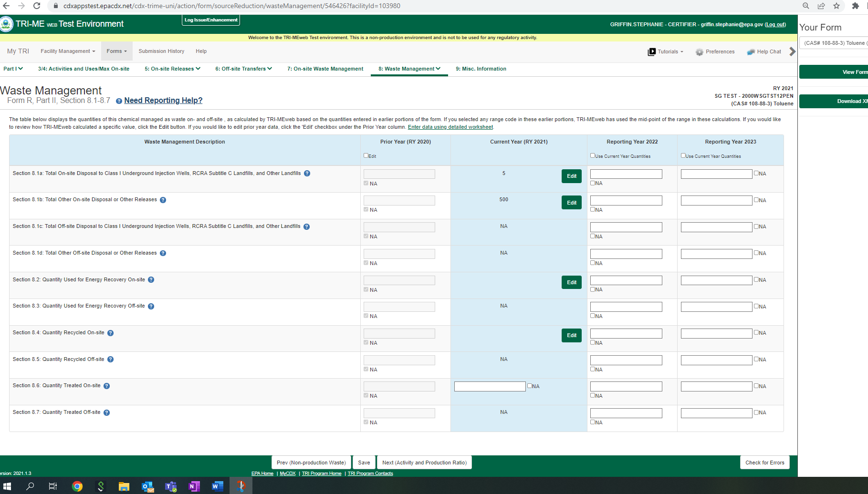The image size is (868, 494).
Task: Open Enter data using detailed worksheet link
Action: tap(450, 127)
